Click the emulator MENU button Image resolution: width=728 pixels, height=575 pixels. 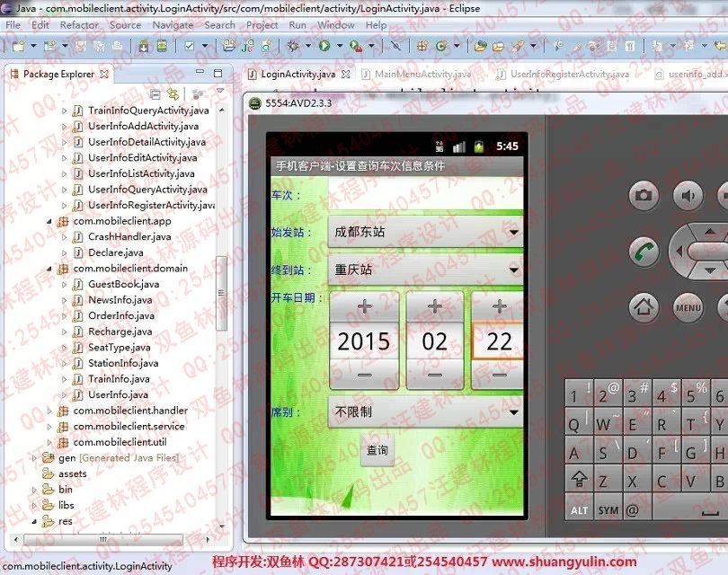click(x=688, y=307)
